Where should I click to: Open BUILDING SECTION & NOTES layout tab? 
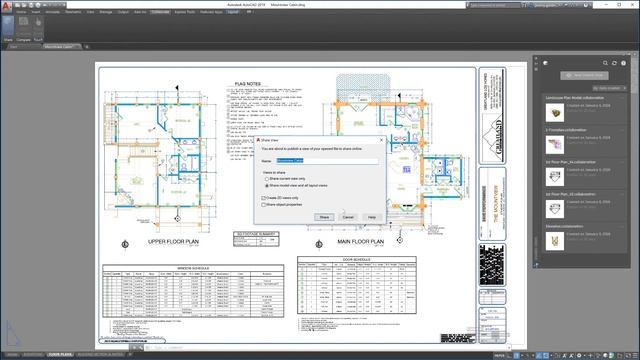[x=100, y=355]
